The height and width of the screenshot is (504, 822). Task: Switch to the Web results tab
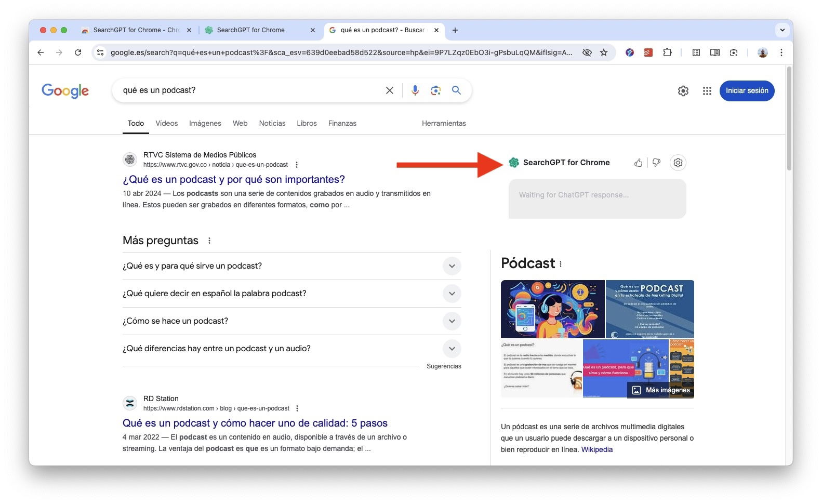[x=240, y=123]
